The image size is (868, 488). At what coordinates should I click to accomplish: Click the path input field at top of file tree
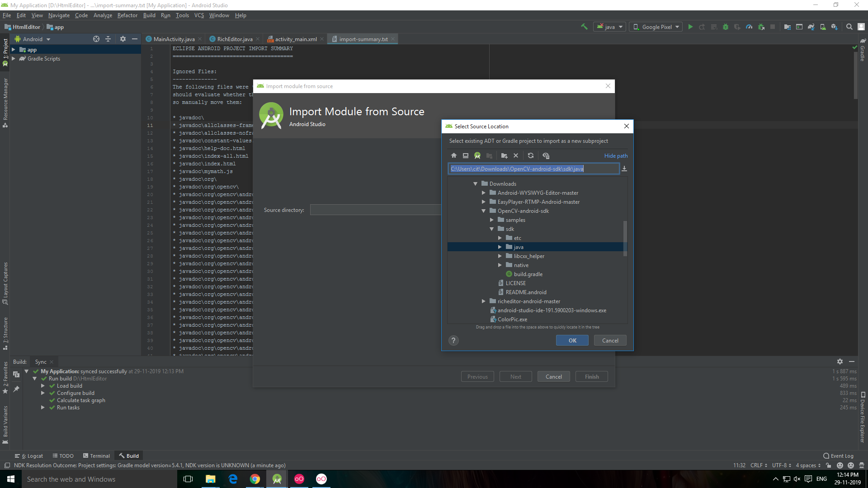(533, 169)
